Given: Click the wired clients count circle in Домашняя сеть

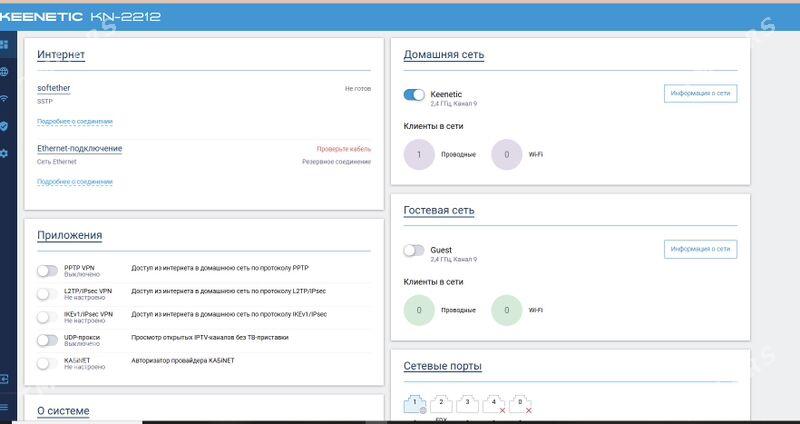Looking at the screenshot, I should pyautogui.click(x=420, y=155).
